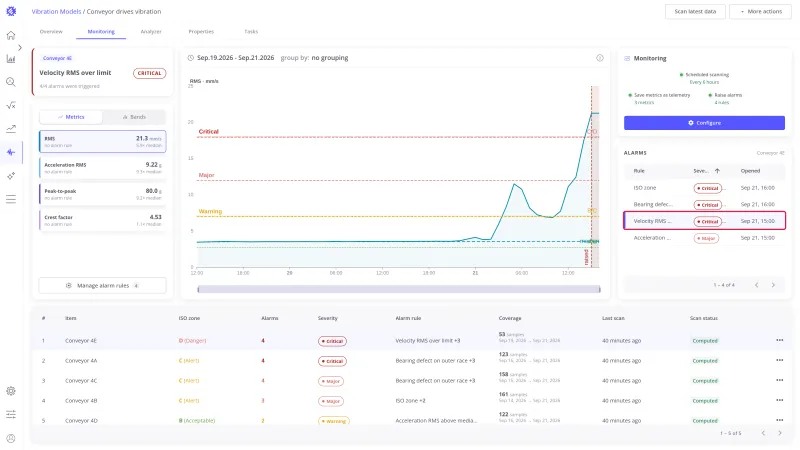Switch to the Bands toggle
Viewport: 800px width, 450px height.
click(x=134, y=117)
